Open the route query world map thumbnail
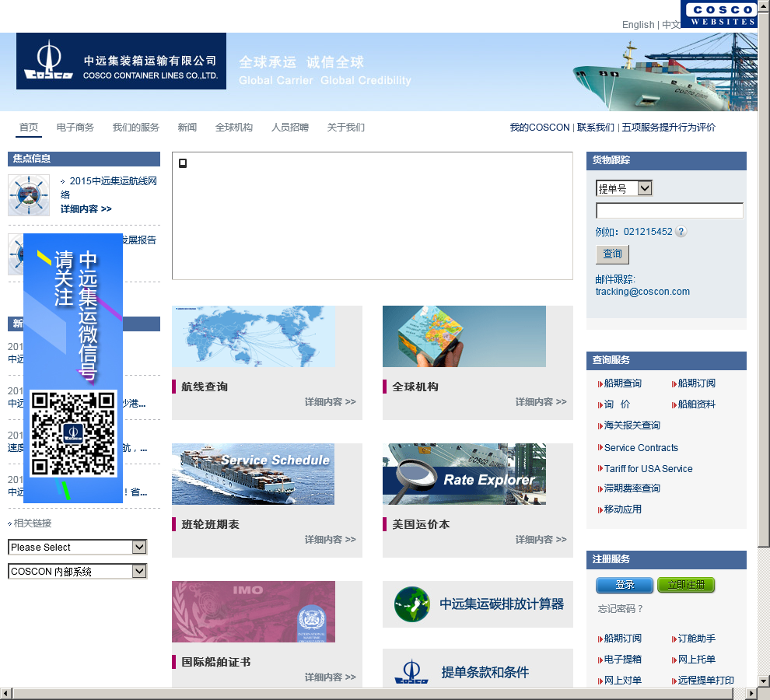 (x=254, y=337)
